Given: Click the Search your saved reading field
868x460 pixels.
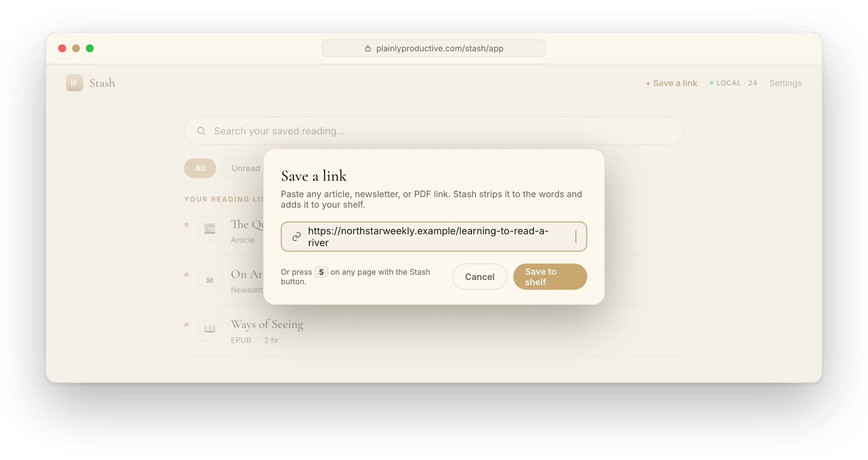Looking at the screenshot, I should pos(434,131).
